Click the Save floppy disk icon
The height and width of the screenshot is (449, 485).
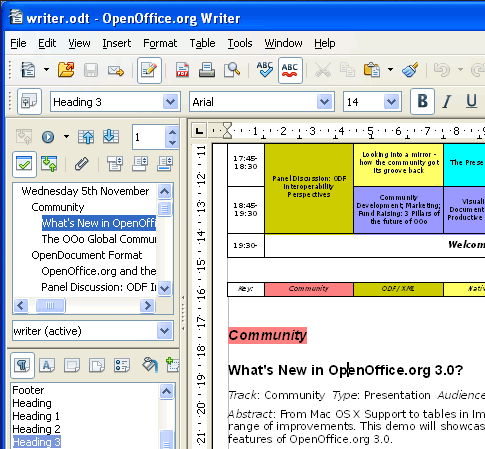pos(91,70)
